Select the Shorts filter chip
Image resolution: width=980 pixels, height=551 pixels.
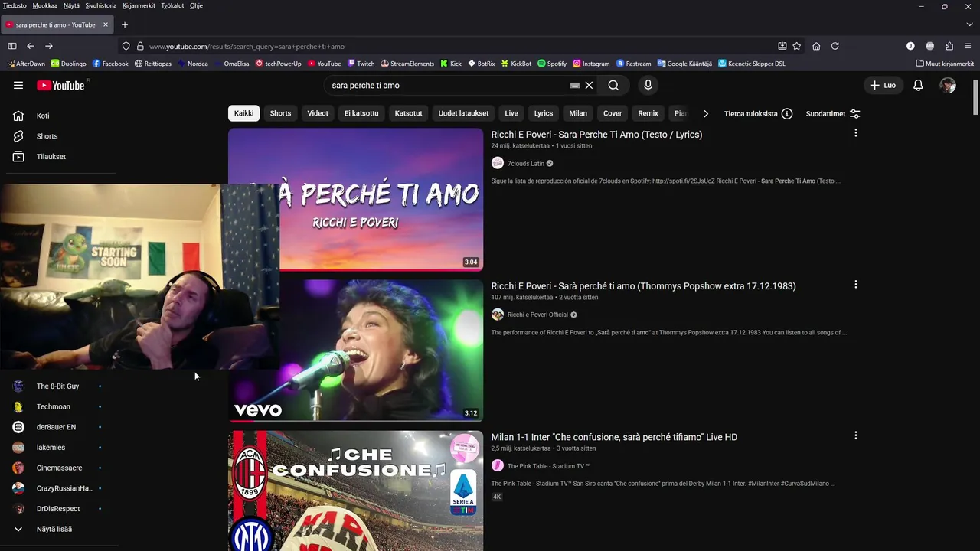(x=280, y=113)
